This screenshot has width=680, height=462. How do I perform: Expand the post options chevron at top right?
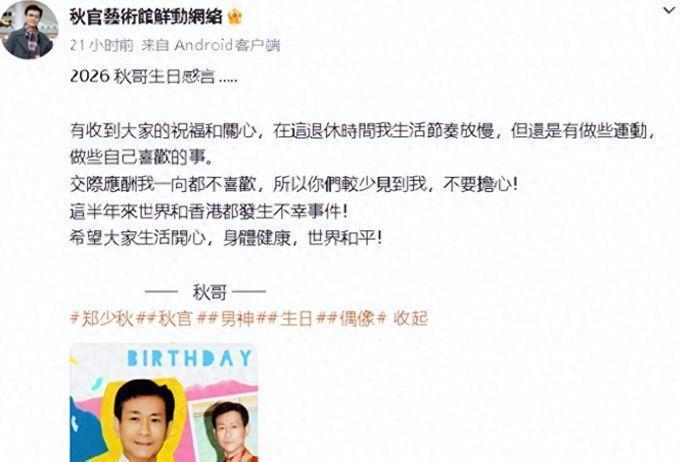670,10
